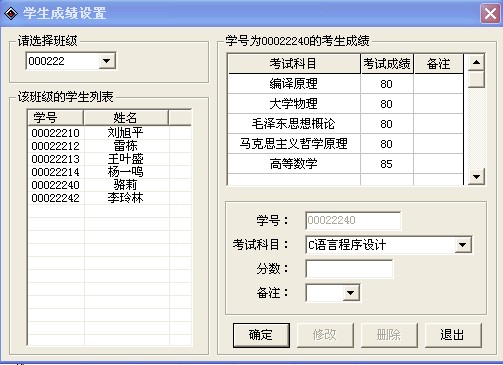Select student ID 00022214

56,172
